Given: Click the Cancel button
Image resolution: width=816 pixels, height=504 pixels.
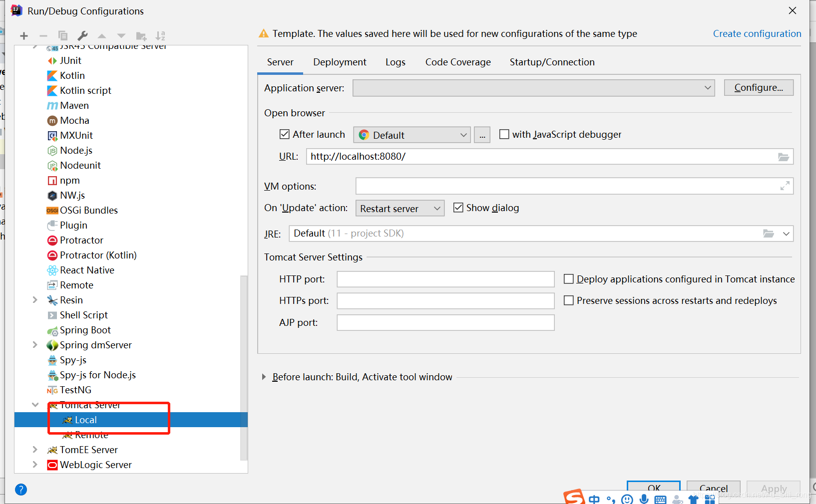Looking at the screenshot, I should point(714,489).
